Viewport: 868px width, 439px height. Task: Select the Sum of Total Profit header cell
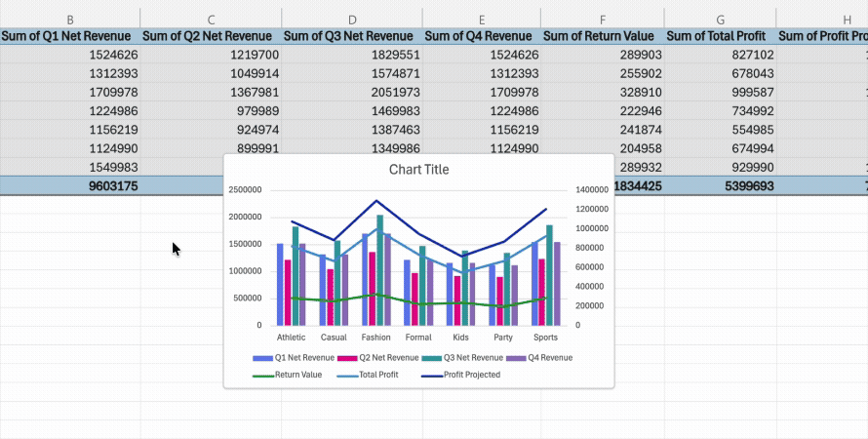pos(720,36)
